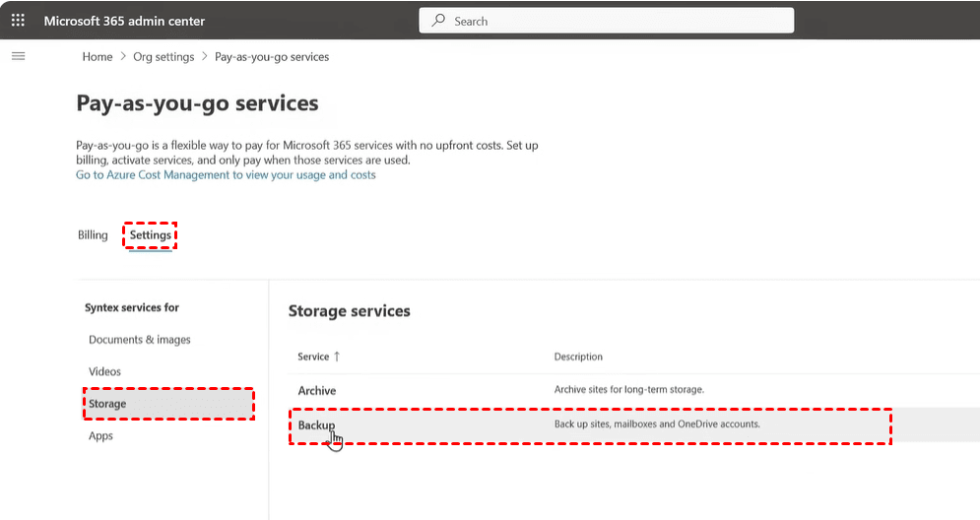
Task: Open the Go to Azure Cost Management link
Action: pos(226,175)
